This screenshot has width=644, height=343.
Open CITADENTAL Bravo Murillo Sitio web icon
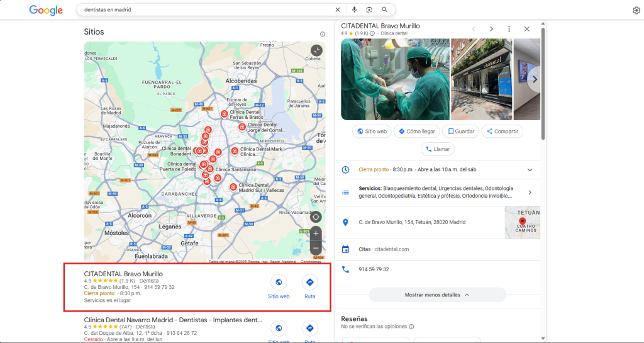coord(279,282)
